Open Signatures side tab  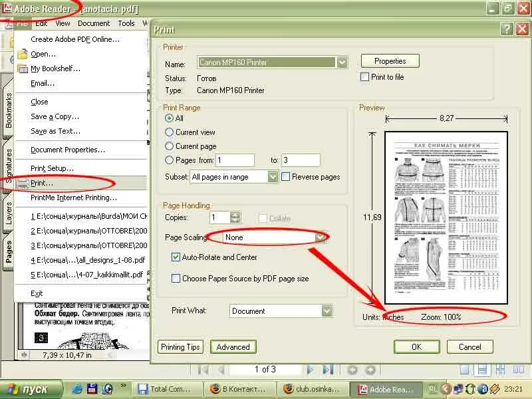pyautogui.click(x=8, y=166)
